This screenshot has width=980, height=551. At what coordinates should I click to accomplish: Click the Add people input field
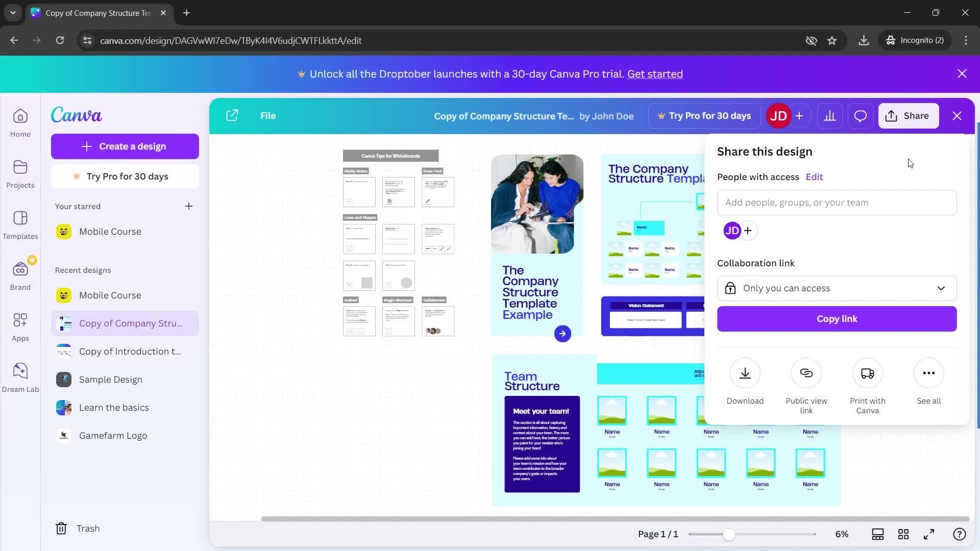tap(837, 202)
